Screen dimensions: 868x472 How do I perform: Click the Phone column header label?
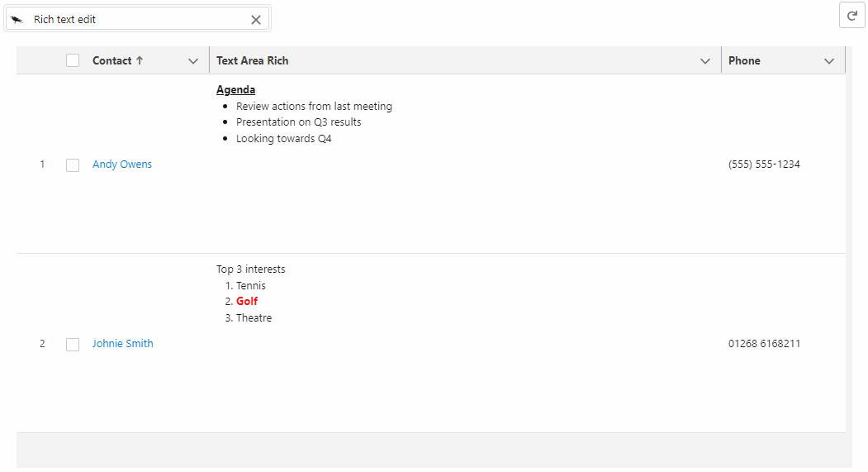(744, 60)
